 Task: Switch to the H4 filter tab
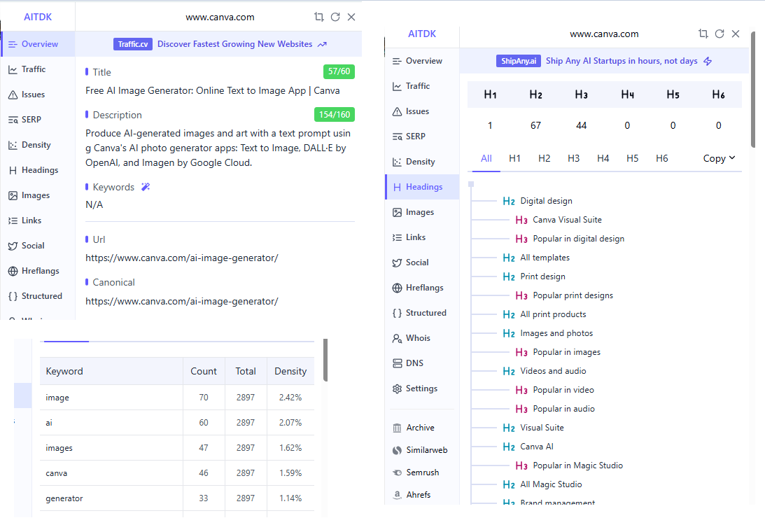603,159
